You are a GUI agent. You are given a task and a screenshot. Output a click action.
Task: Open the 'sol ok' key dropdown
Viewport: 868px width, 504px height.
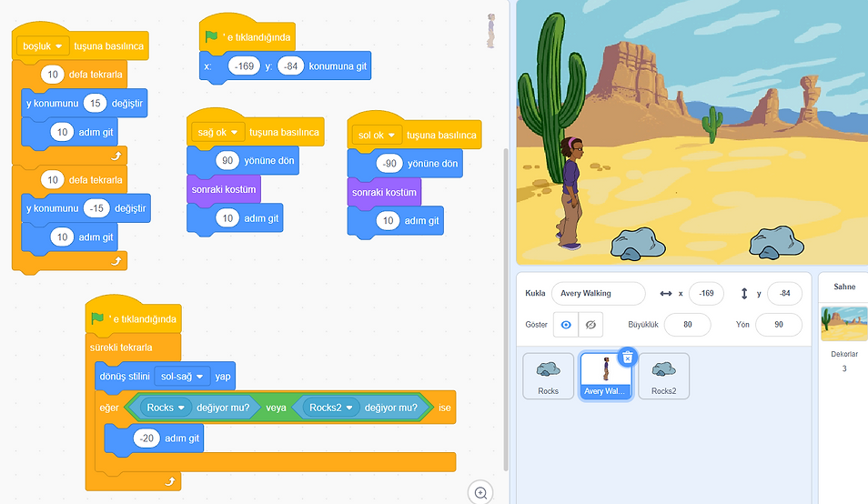[x=377, y=135]
